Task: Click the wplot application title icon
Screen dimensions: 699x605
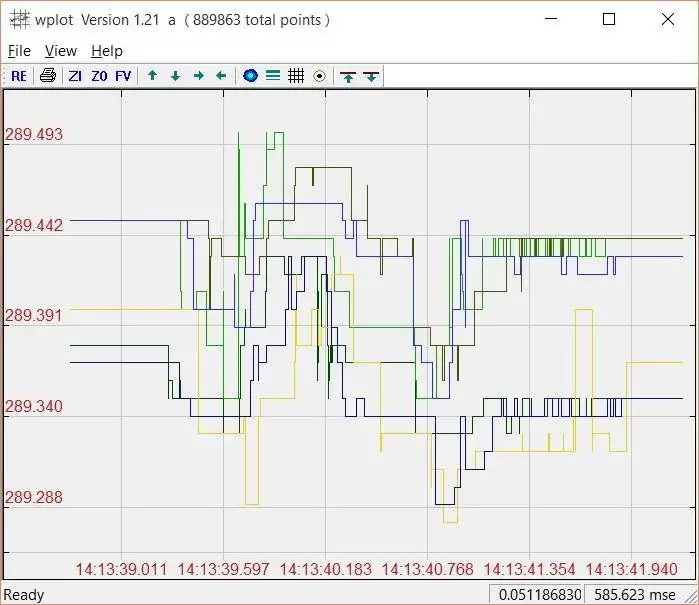Action: click(20, 20)
